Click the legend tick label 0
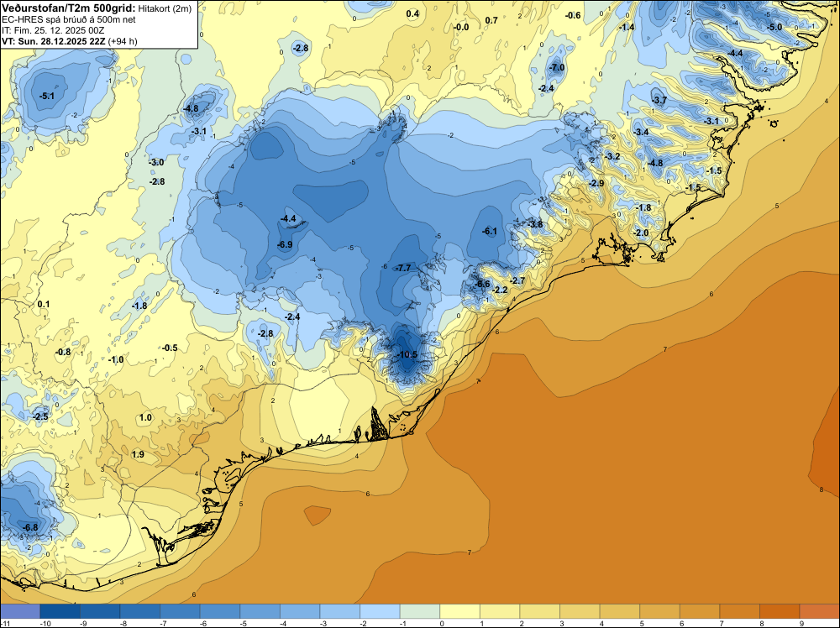This screenshot has height=628, width=840. 442,623
